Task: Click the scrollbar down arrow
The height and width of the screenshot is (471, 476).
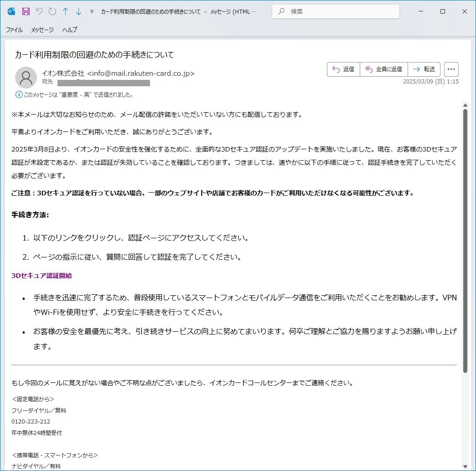Action: point(465,466)
